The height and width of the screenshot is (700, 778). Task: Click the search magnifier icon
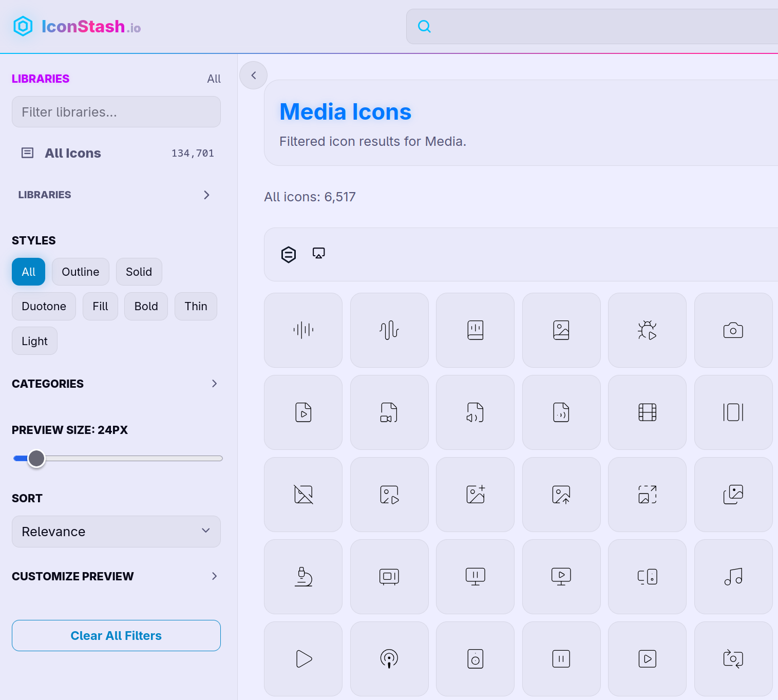pos(424,26)
